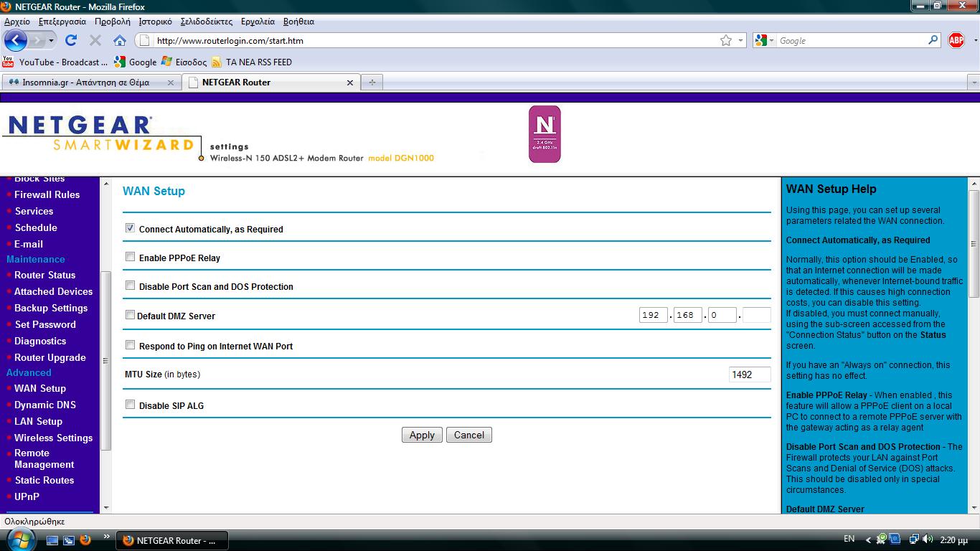Viewport: 980px width, 551px height.
Task: Enable the PPPoE Relay checkbox
Action: (x=130, y=256)
